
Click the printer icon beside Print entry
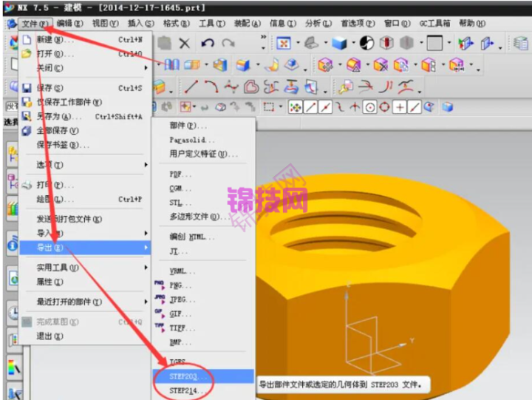pyautogui.click(x=27, y=185)
